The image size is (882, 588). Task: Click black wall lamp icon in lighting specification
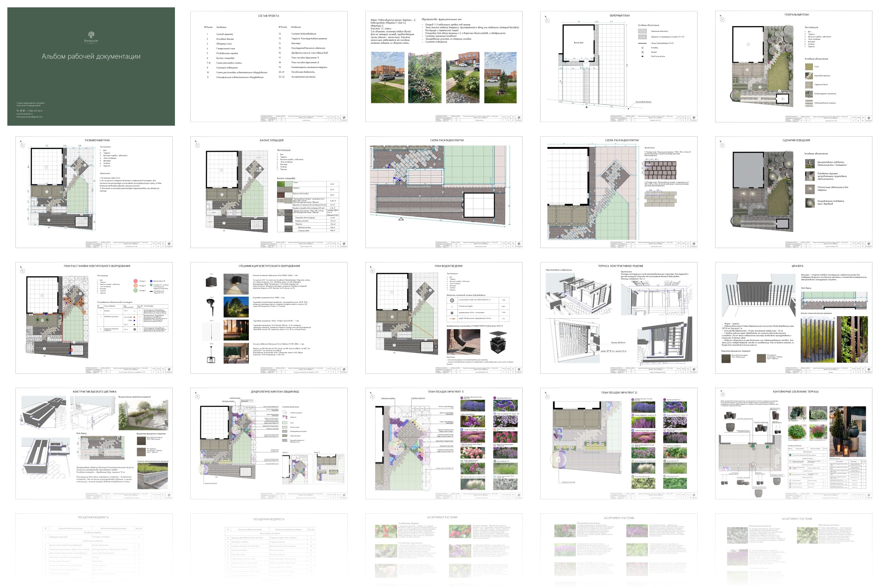click(x=211, y=282)
